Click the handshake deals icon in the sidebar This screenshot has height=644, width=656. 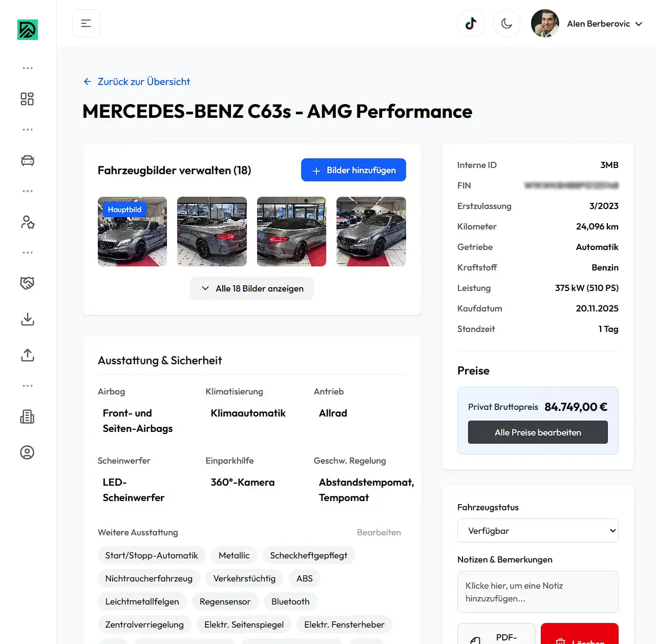(x=27, y=283)
